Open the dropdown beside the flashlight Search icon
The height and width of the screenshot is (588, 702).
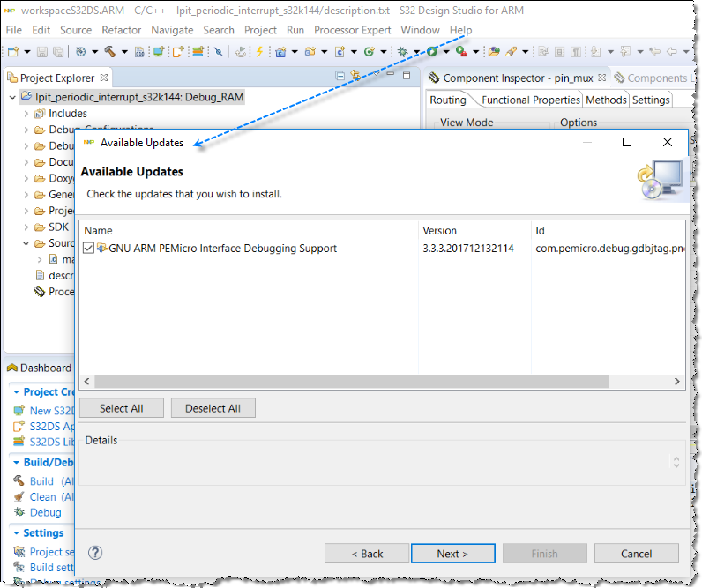point(525,52)
